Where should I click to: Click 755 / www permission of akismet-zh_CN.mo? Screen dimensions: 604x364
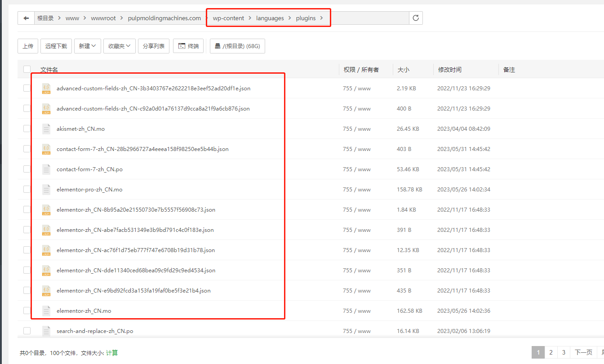pyautogui.click(x=357, y=129)
